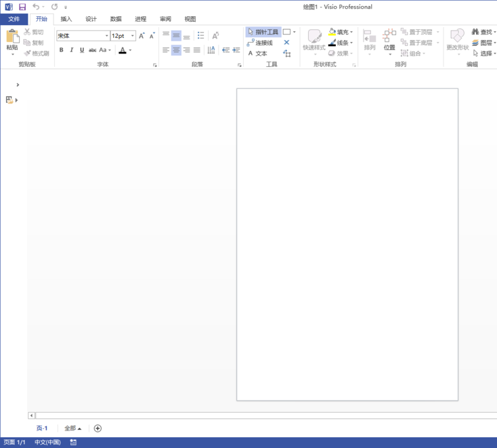Viewport: 497px width, 448px height.
Task: Select 文本 (Text) tool
Action: 257,53
